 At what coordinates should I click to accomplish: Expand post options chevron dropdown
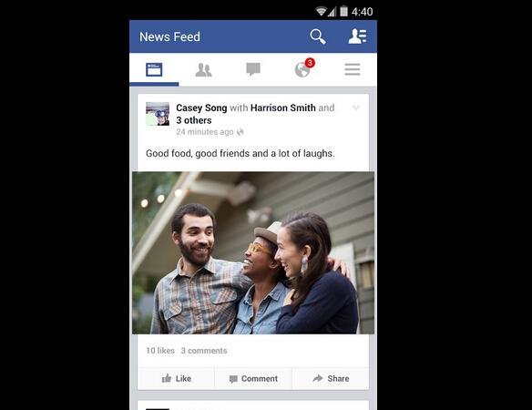[x=356, y=108]
